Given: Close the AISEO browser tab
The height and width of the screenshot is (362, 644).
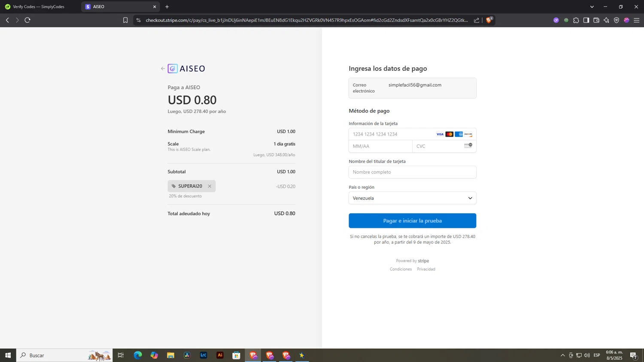Looking at the screenshot, I should 155,7.
